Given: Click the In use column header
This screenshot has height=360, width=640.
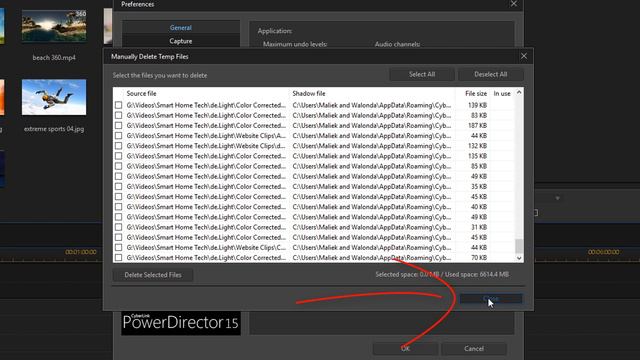Looking at the screenshot, I should [502, 93].
